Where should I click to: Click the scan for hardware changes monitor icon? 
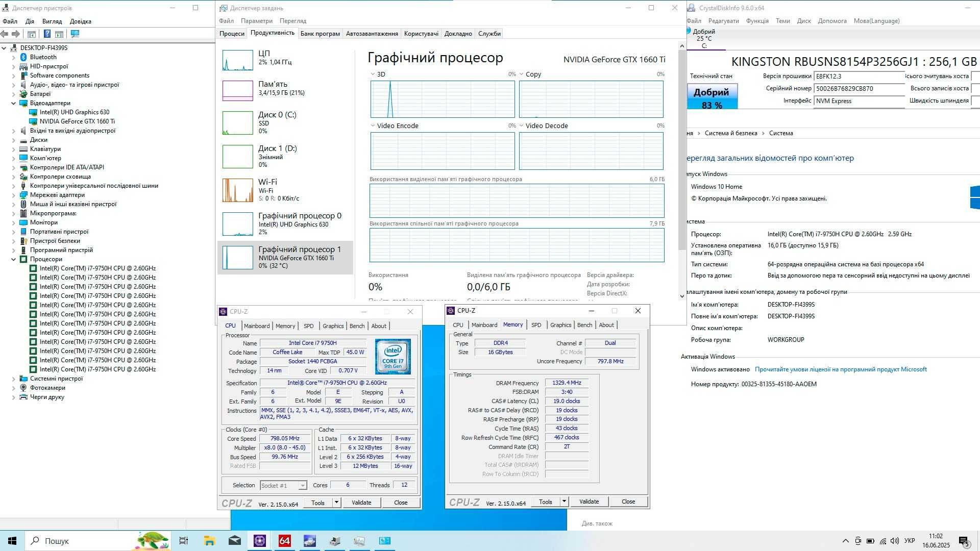click(75, 34)
